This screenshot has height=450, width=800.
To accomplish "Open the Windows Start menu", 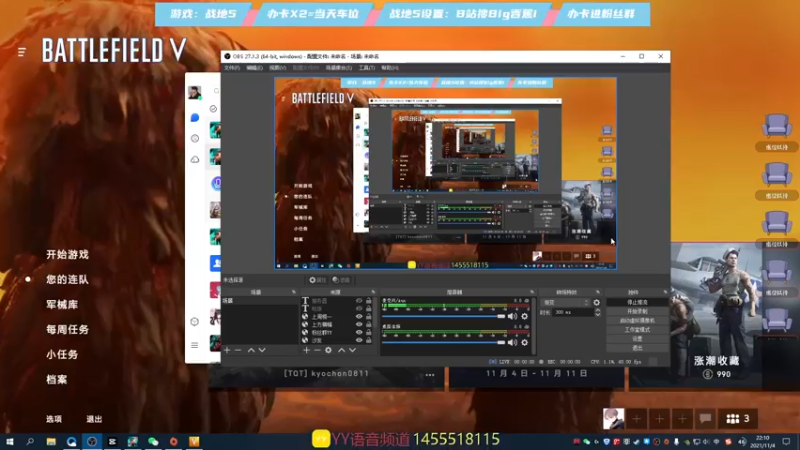I will [9, 442].
